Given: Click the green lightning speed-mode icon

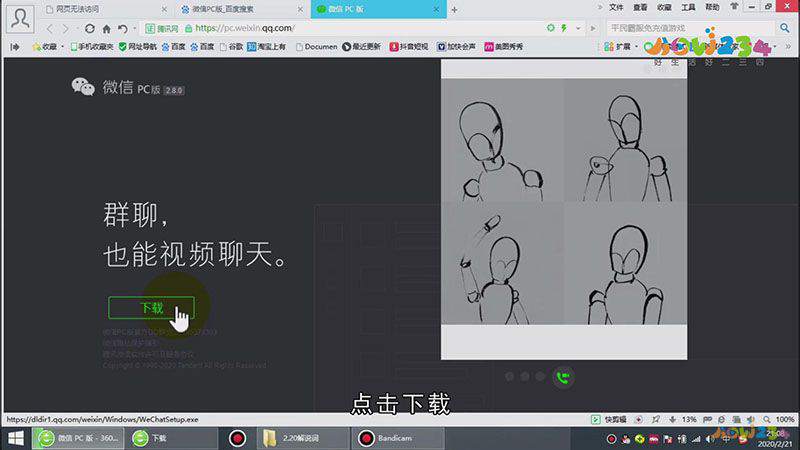Looking at the screenshot, I should (564, 28).
